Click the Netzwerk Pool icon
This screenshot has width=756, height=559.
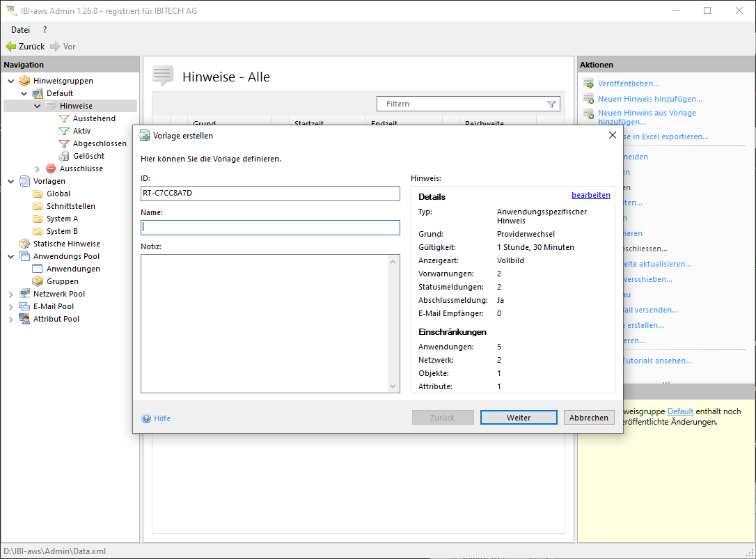(25, 294)
